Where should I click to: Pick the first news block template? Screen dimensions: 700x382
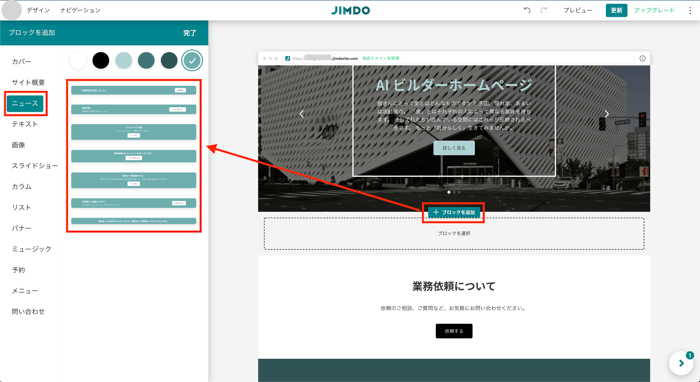click(x=133, y=90)
